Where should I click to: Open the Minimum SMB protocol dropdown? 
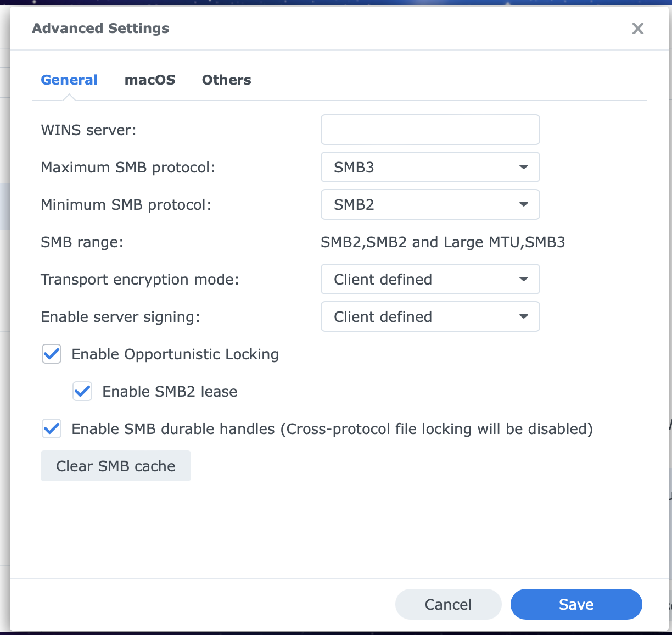click(x=430, y=204)
